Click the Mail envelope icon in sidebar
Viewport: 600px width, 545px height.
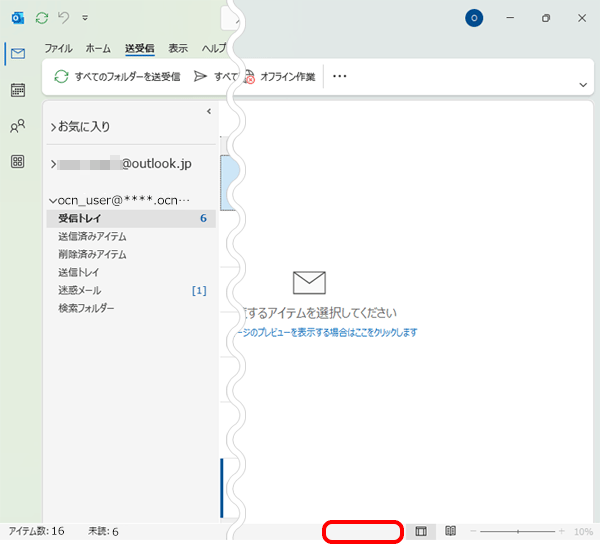17,54
